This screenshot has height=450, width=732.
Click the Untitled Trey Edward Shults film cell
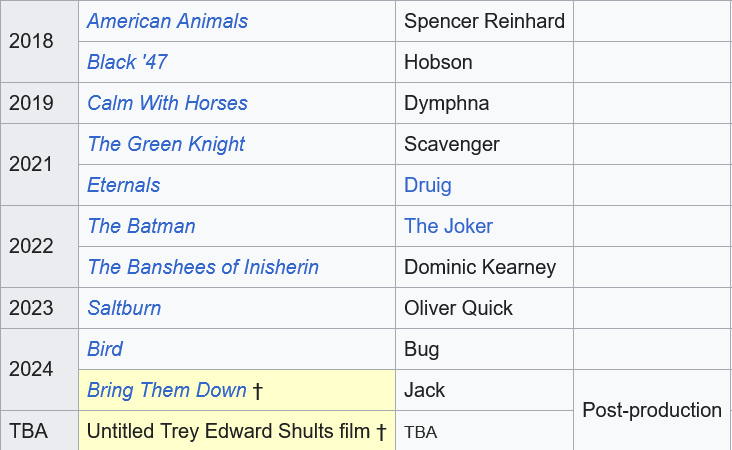(236, 431)
